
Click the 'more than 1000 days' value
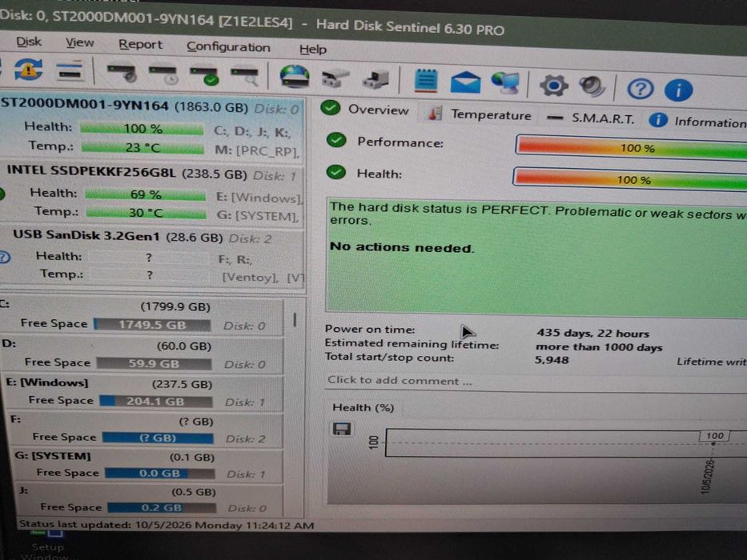599,346
